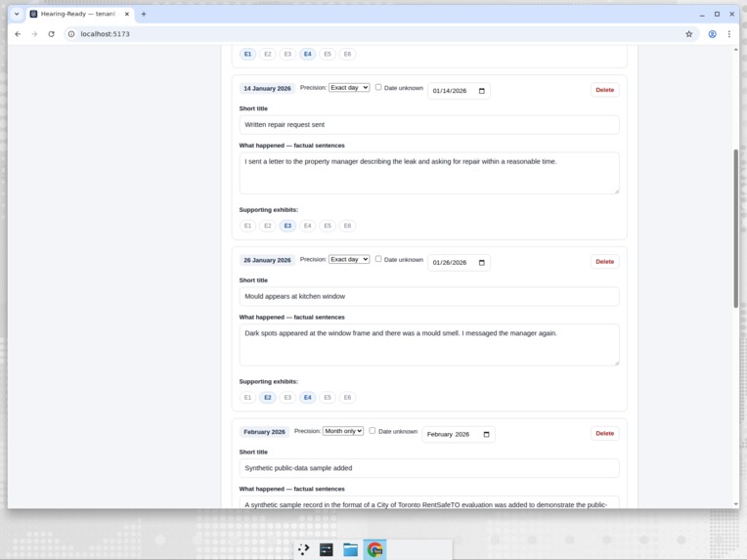The image size is (747, 560).
Task: Open month picker for February 2026 field
Action: pos(486,434)
